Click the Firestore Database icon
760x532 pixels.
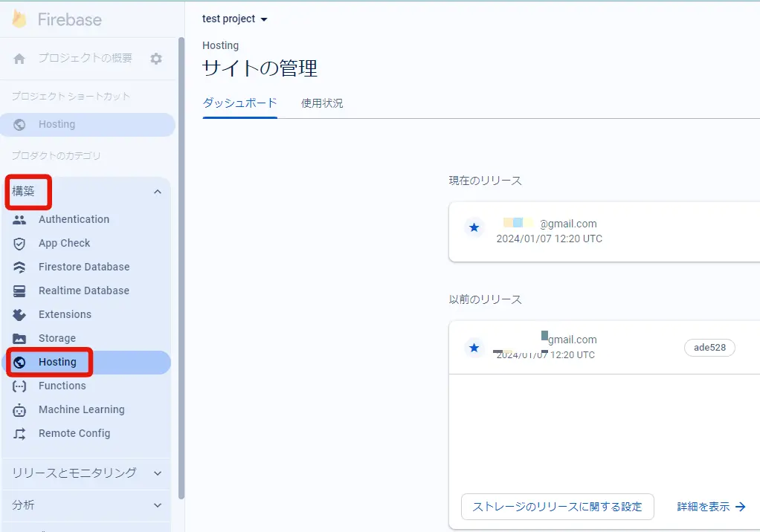point(19,267)
